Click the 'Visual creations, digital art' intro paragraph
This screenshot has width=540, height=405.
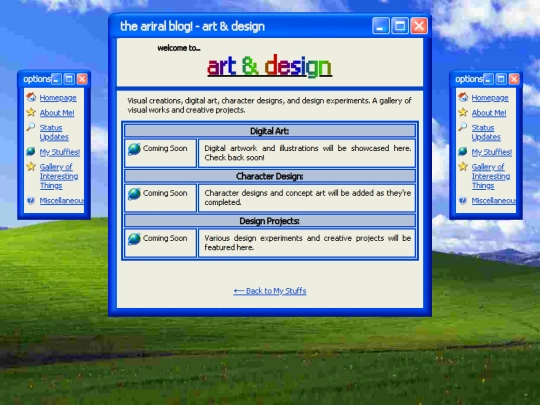269,105
